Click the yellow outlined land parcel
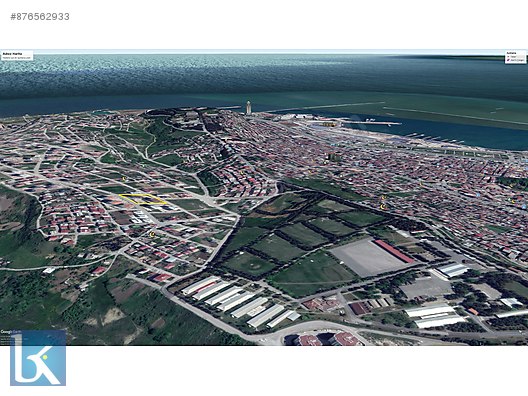The image size is (528, 396). tap(143, 199)
